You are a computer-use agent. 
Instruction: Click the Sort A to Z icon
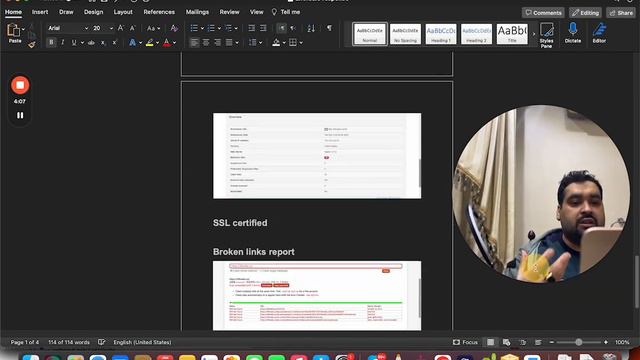tap(311, 28)
